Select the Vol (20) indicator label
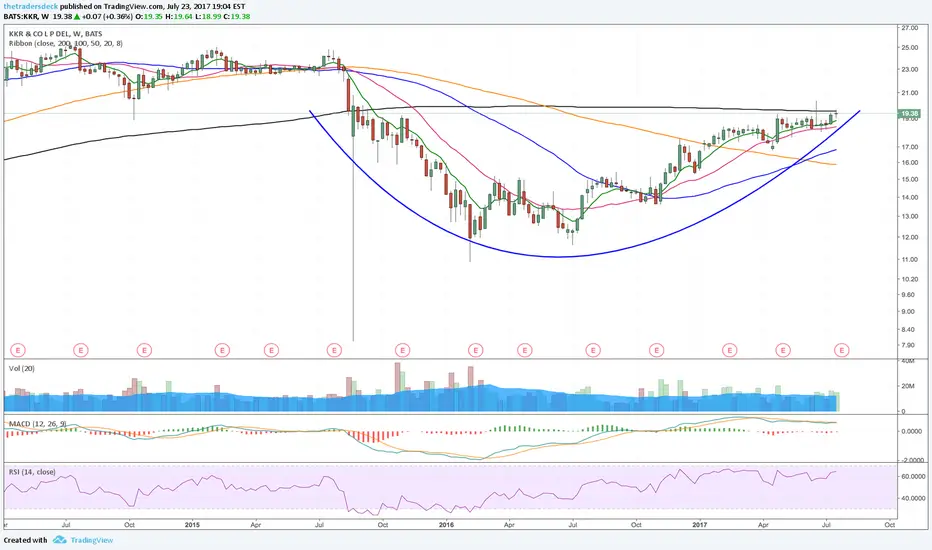This screenshot has width=932, height=550. [21, 369]
